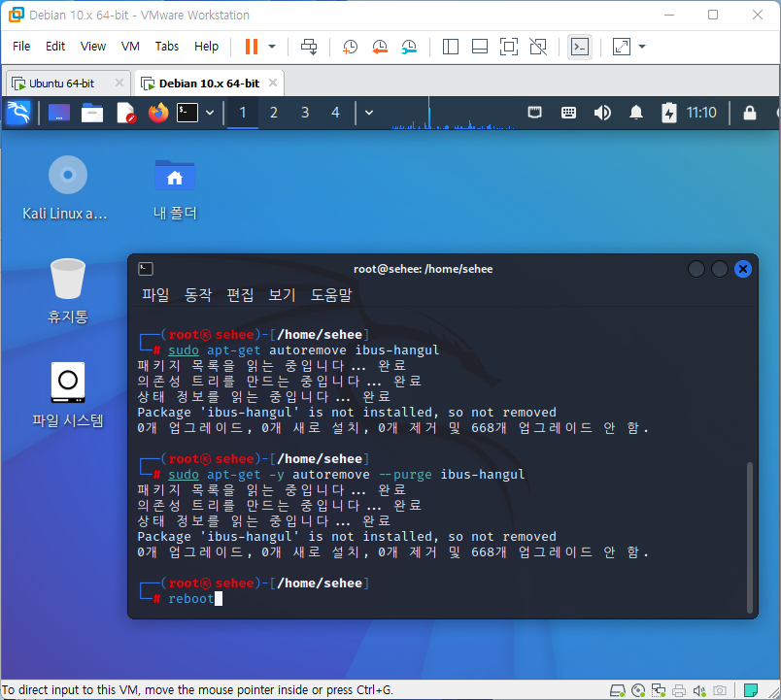Click the terminal vertical scrollbar
The width and height of the screenshot is (781, 700).
(750, 538)
